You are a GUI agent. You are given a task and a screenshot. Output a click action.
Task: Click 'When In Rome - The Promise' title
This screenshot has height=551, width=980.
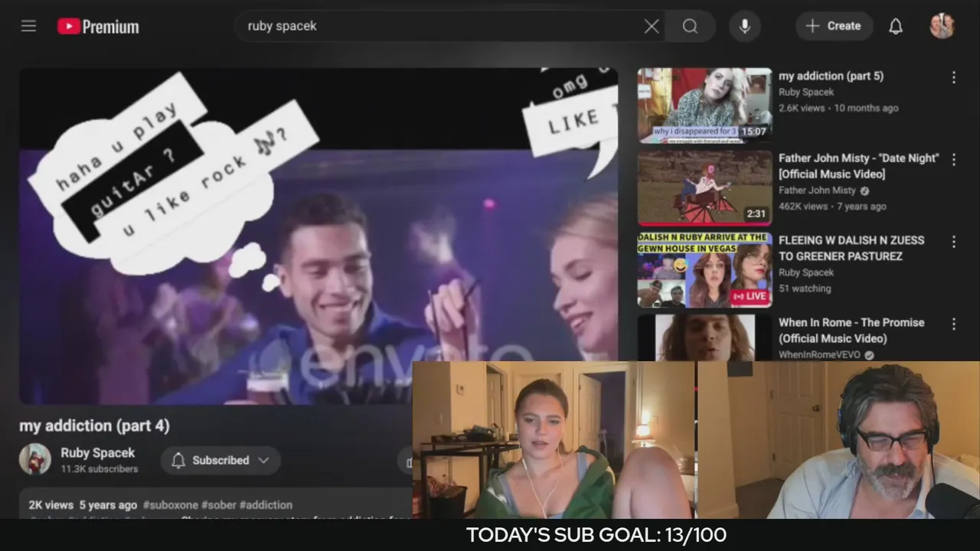[851, 331]
